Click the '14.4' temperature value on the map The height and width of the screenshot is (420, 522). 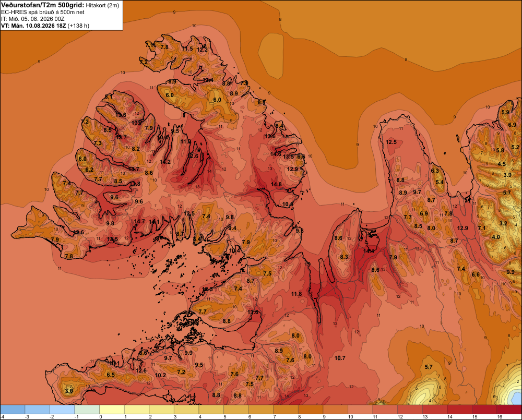pyautogui.click(x=369, y=251)
